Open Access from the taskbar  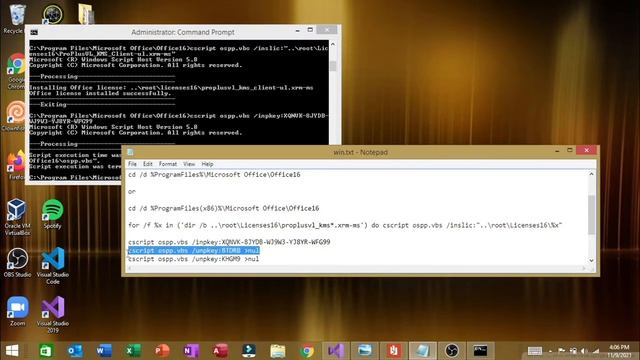click(220, 350)
